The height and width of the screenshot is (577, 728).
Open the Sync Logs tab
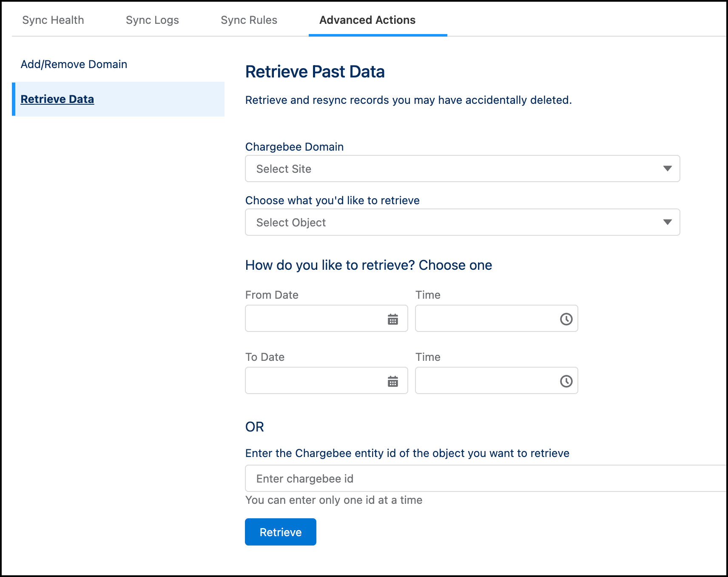pyautogui.click(x=152, y=20)
